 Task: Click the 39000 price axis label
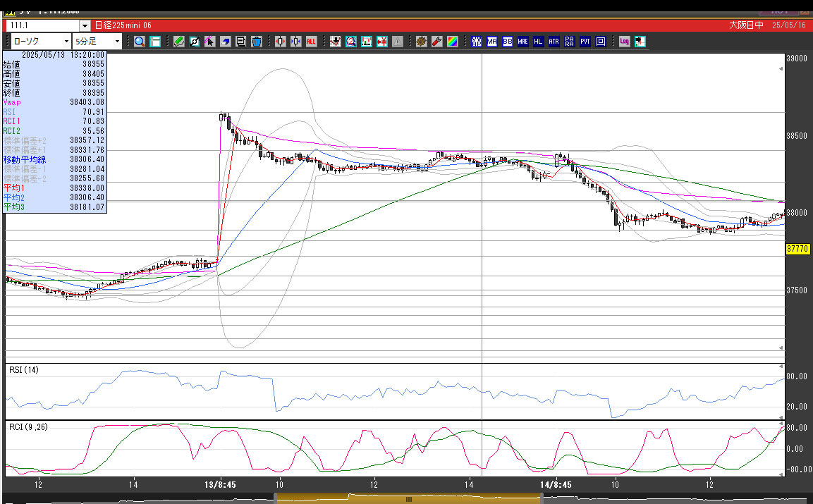(x=796, y=59)
